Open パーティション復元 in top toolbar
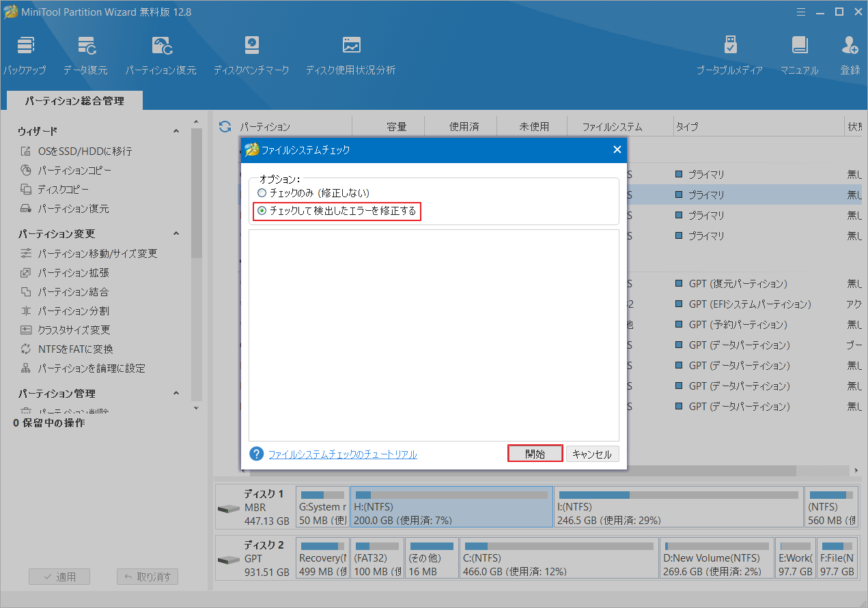868x608 pixels. 160,55
